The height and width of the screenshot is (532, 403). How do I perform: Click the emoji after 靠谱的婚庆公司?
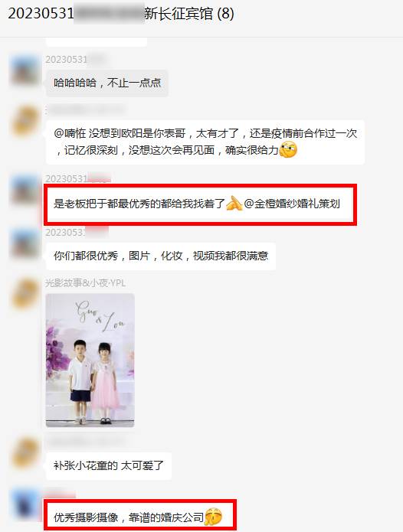[x=213, y=517]
